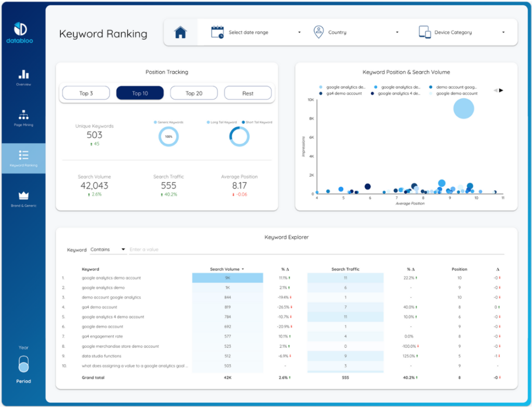The width and height of the screenshot is (532, 408).
Task: Click the Home icon in header
Action: tap(180, 33)
